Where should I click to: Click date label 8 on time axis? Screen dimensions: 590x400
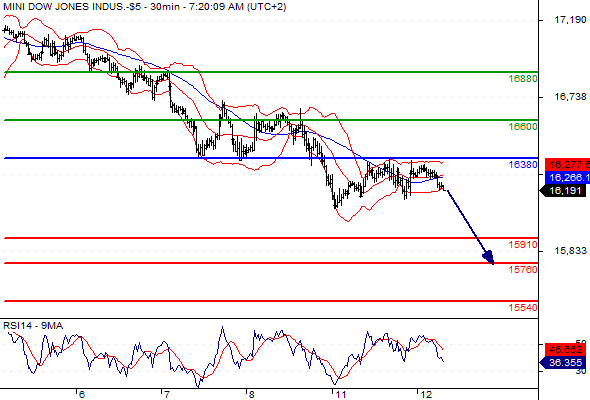(251, 394)
